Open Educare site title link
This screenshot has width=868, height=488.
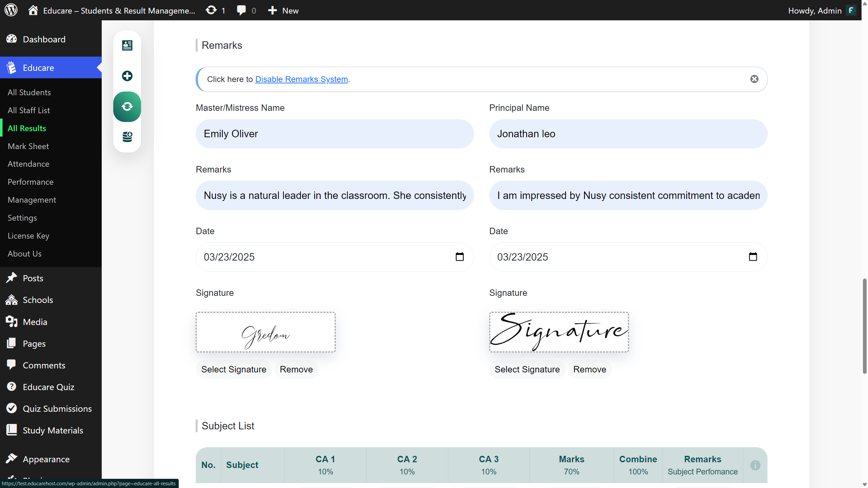click(x=119, y=11)
